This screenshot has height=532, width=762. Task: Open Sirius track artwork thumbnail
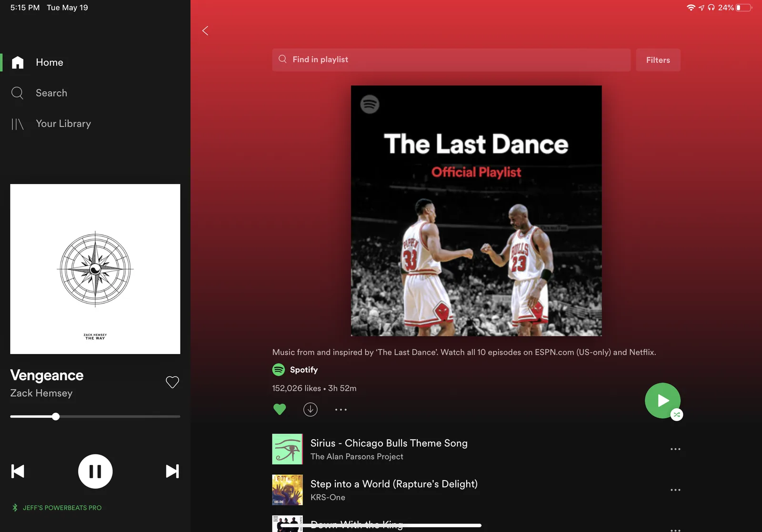(287, 449)
